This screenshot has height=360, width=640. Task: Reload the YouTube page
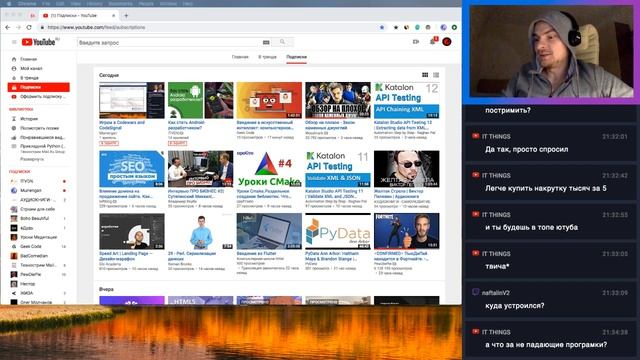click(x=29, y=27)
